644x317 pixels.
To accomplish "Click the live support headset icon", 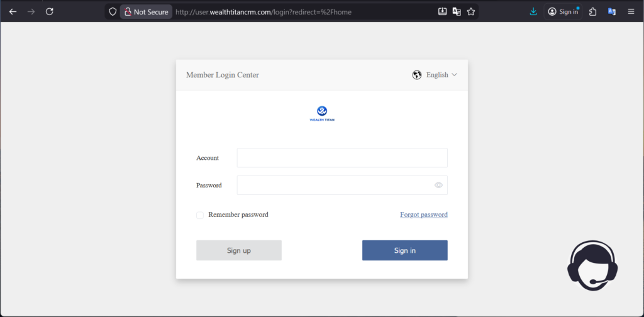I will (592, 265).
